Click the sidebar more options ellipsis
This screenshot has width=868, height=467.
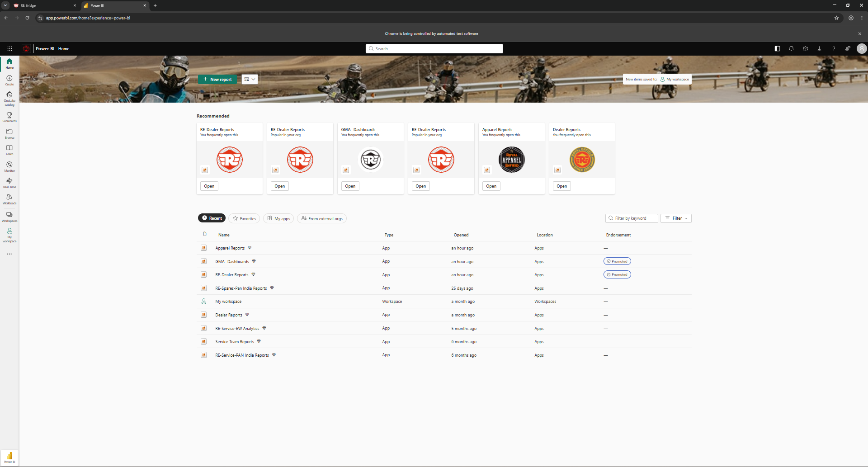click(9, 254)
